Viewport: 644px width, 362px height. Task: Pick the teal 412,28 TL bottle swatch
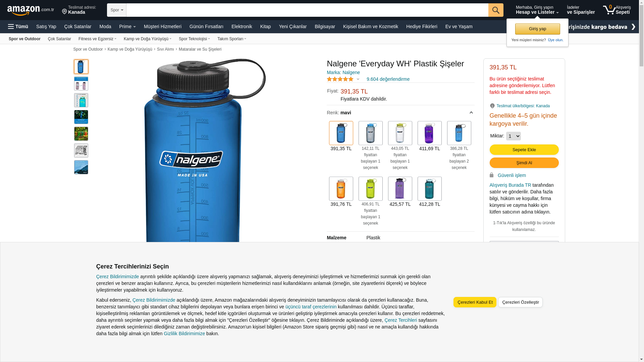point(429,189)
